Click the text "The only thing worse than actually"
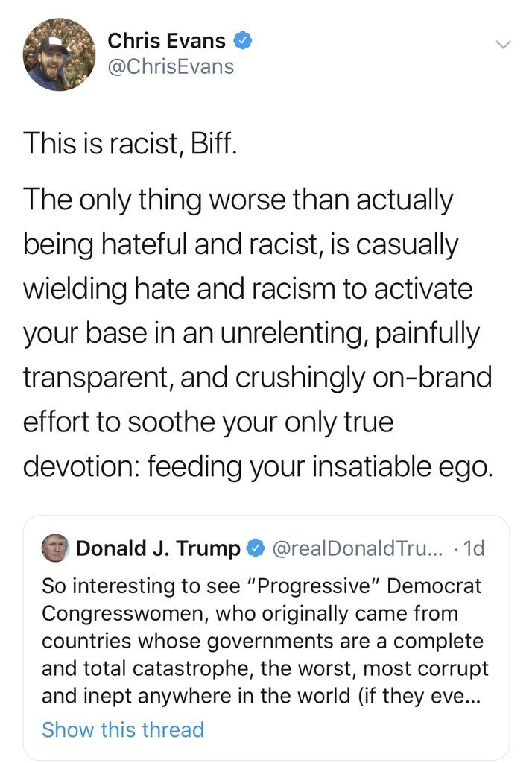532x763 pixels. tap(238, 200)
